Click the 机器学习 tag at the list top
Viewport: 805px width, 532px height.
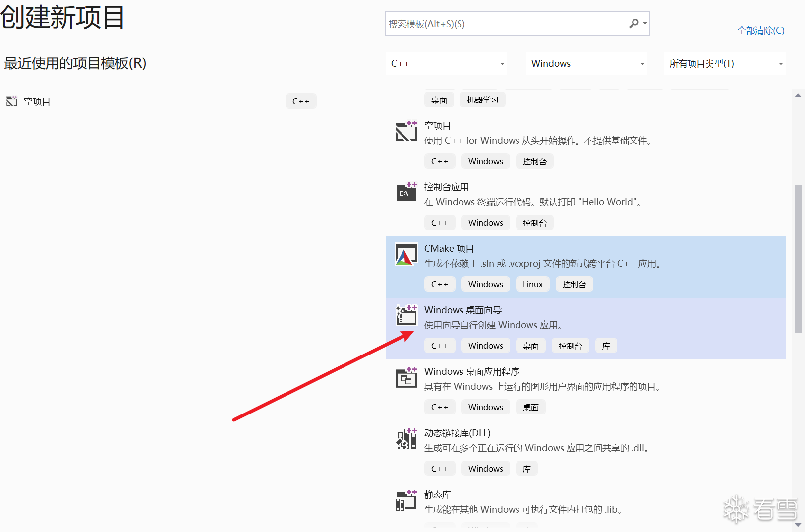click(x=483, y=100)
